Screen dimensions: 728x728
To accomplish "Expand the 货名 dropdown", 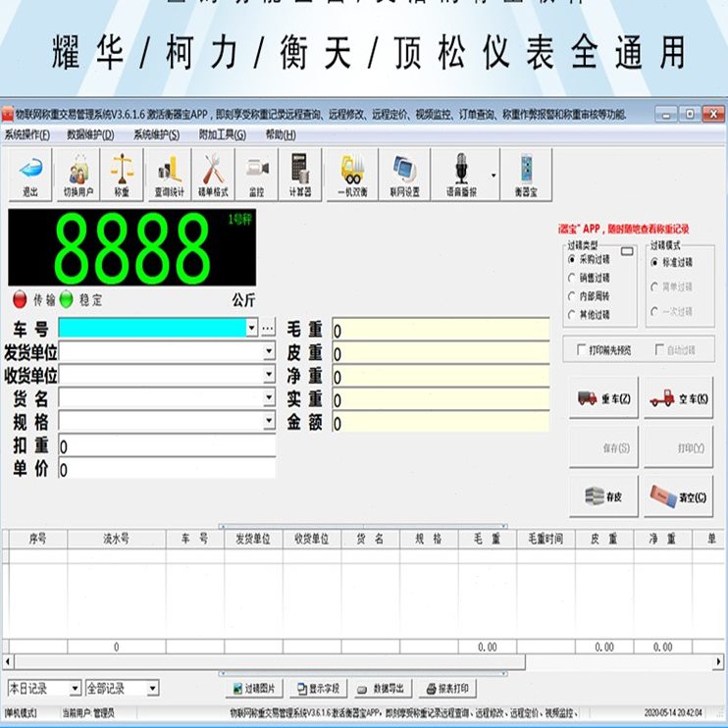I will [269, 397].
